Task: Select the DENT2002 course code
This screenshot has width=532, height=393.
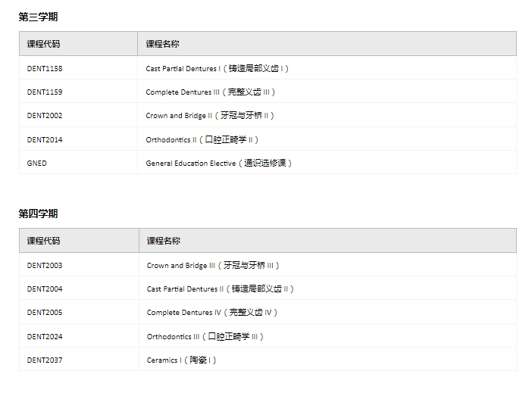Action: coord(45,116)
